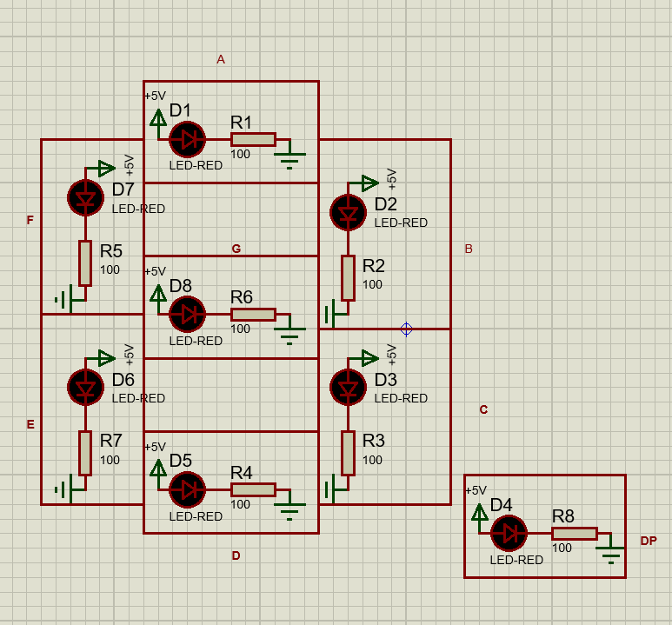
Task: Click the blue origin marker crosshair
Action: (x=406, y=329)
